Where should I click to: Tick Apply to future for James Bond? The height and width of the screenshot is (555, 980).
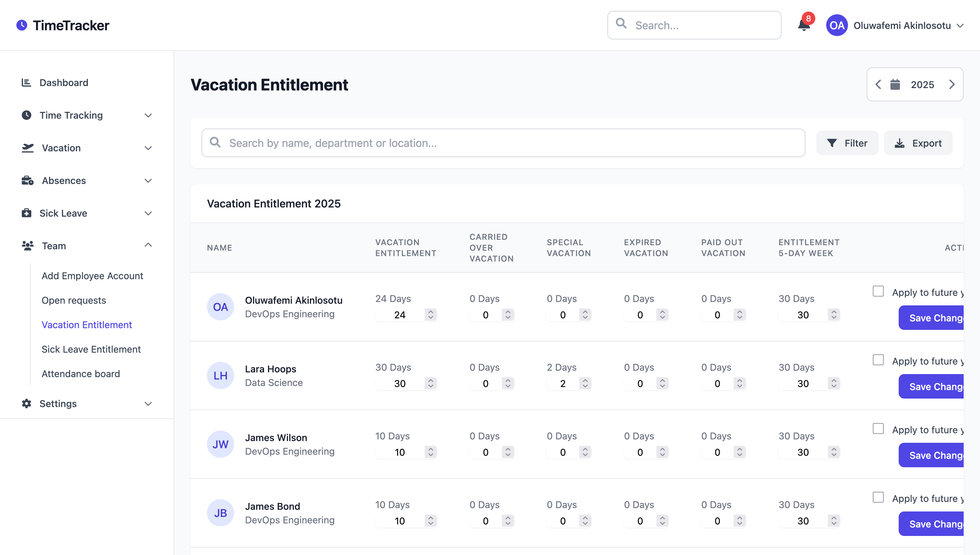pyautogui.click(x=878, y=497)
